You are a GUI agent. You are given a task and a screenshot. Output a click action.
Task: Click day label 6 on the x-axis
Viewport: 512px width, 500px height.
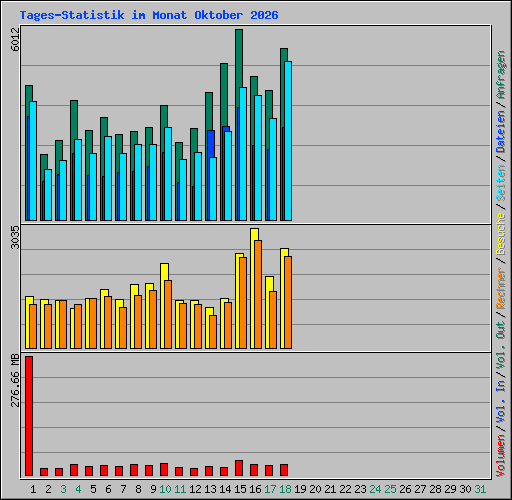point(108,489)
